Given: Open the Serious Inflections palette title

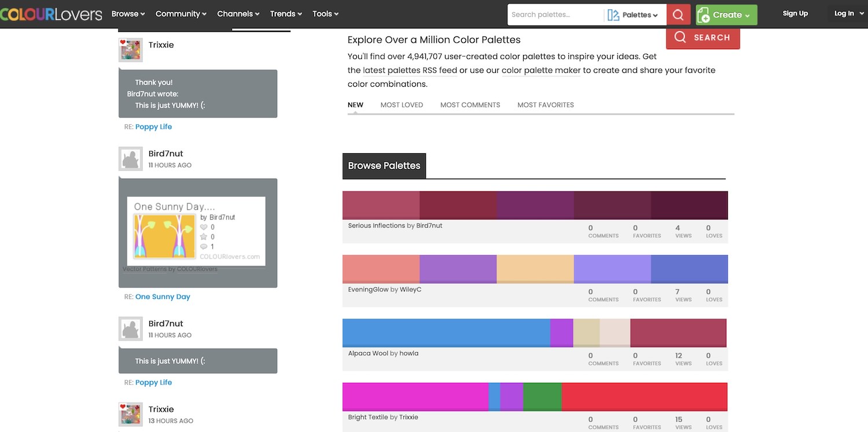Looking at the screenshot, I should point(377,226).
